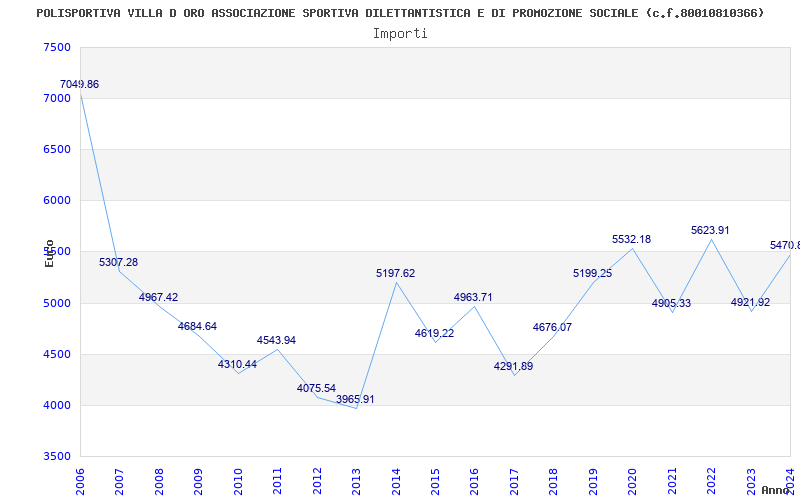Click the Euro y-axis title

pos(49,253)
